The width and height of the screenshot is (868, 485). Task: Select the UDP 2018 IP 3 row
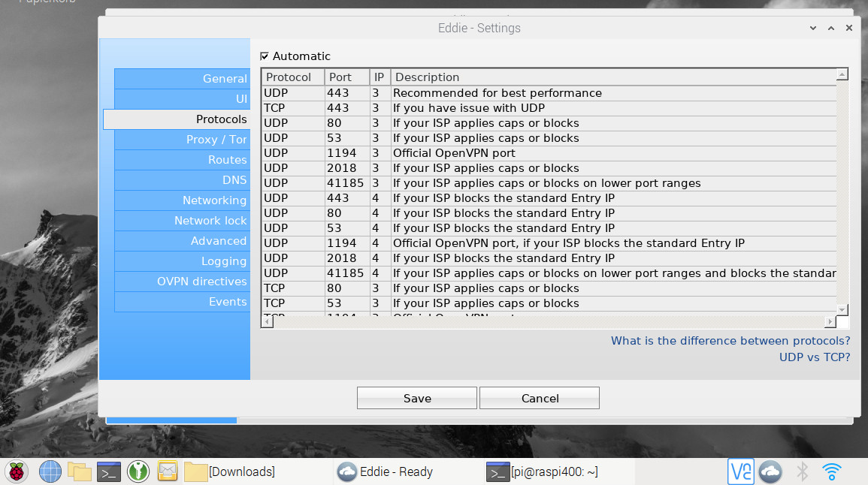pyautogui.click(x=549, y=168)
